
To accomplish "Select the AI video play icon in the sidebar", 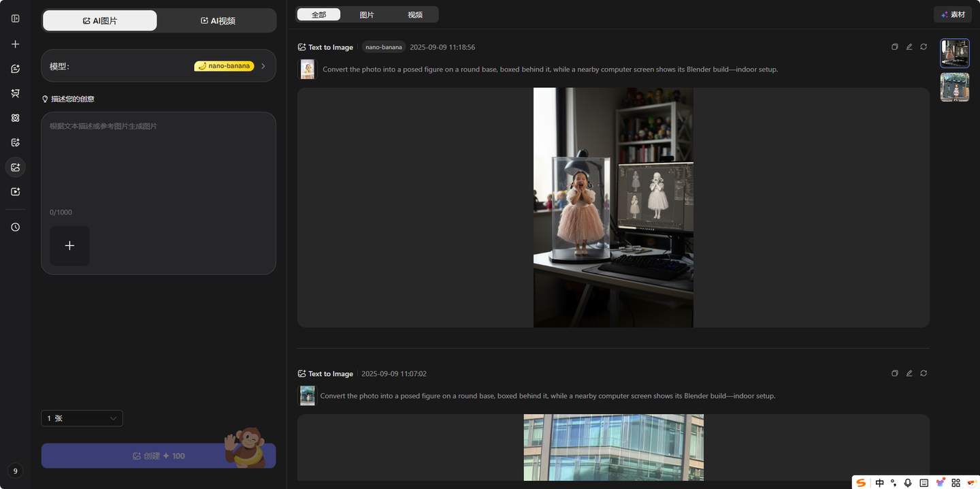I will point(16,191).
